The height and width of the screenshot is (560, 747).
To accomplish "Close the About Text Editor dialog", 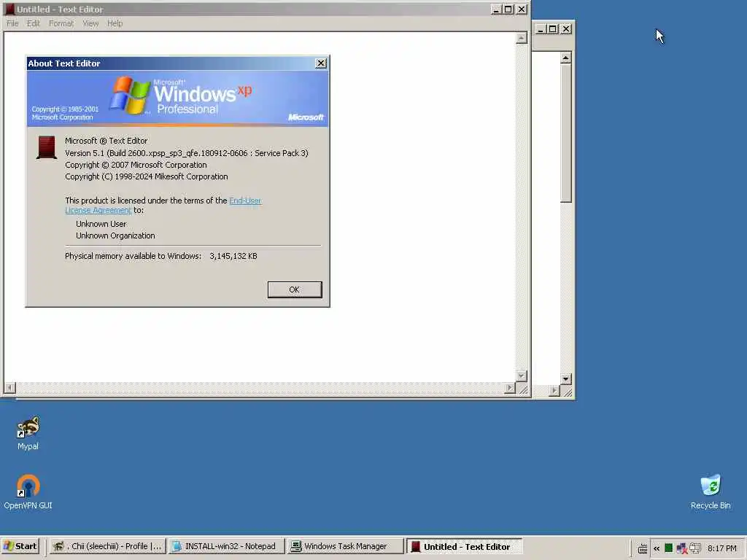I will [x=321, y=63].
